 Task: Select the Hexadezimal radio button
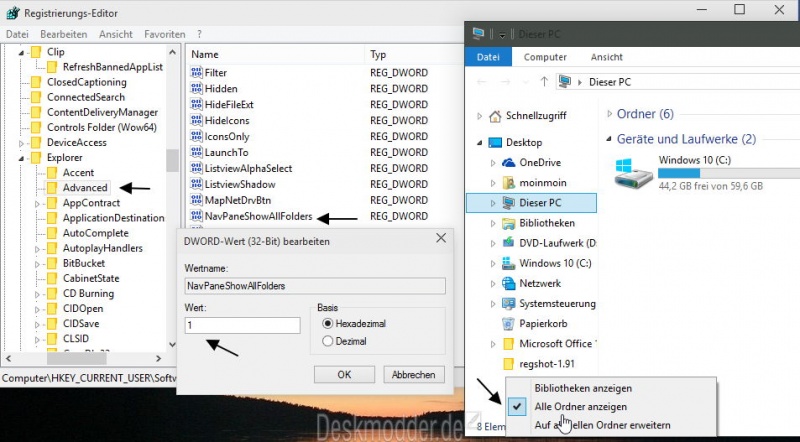point(327,324)
